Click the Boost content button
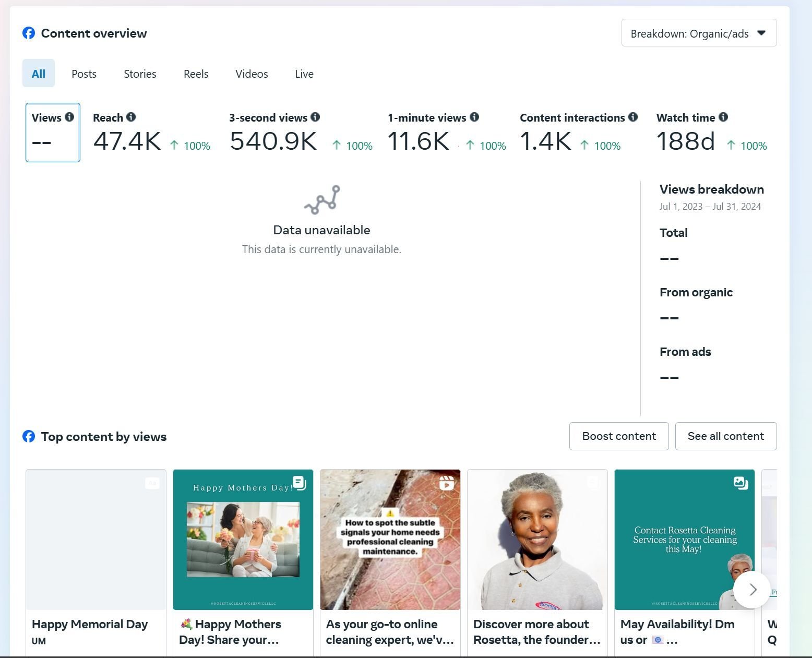 click(619, 436)
